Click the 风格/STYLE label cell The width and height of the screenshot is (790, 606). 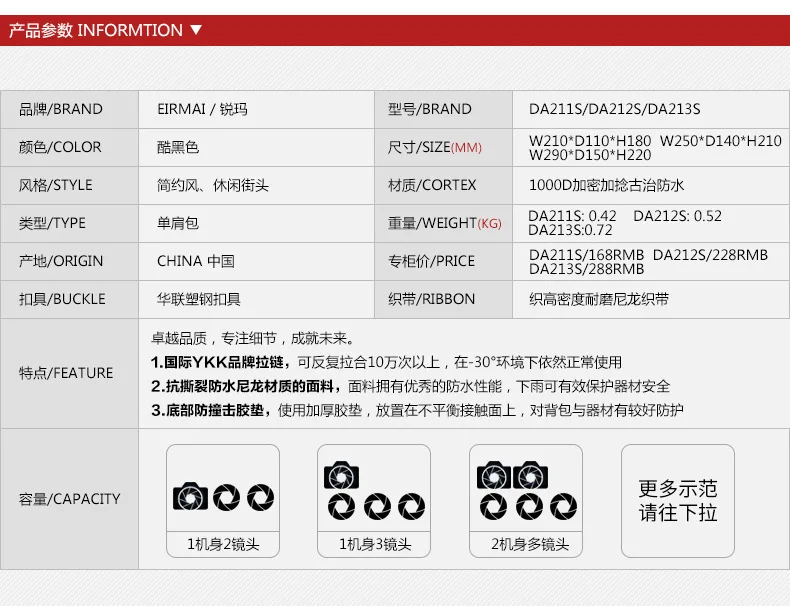tap(70, 185)
